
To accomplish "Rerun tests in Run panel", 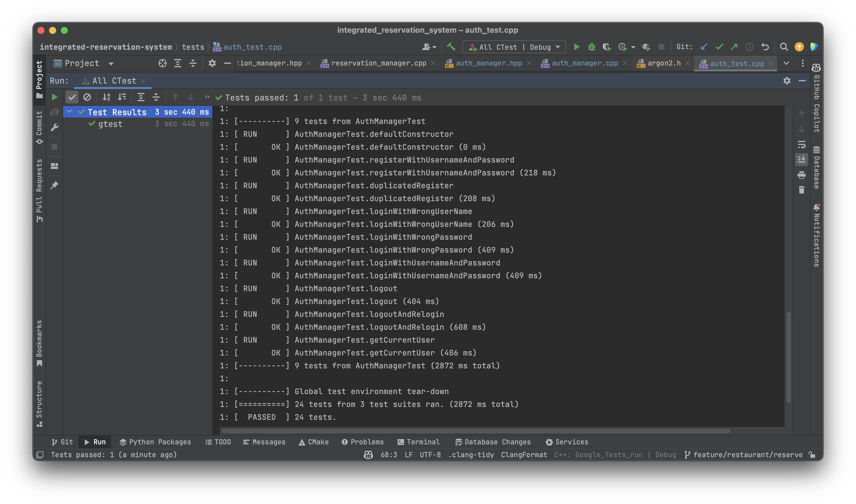I will point(54,97).
